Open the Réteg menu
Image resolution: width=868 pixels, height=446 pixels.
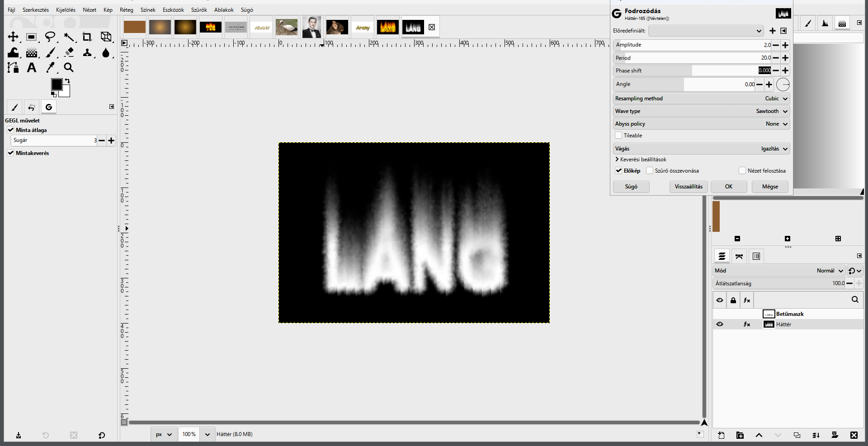(x=127, y=10)
